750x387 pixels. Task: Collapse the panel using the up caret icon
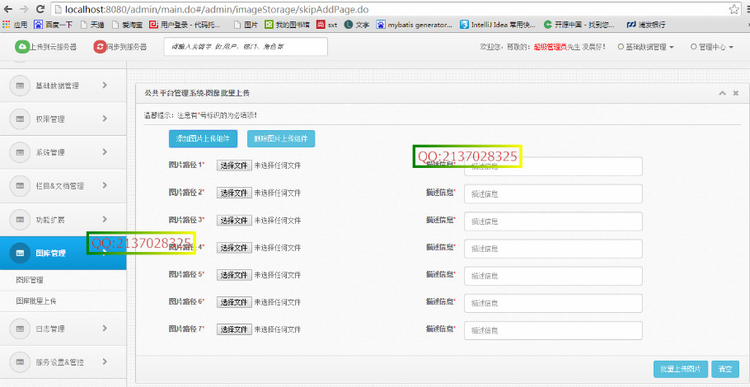(723, 93)
